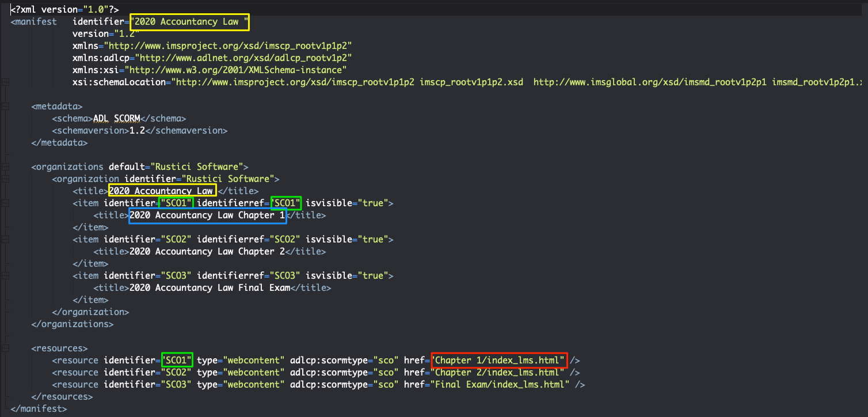Image resolution: width=868 pixels, height=417 pixels.
Task: Collapse the metadata element fold marker
Action: (x=5, y=107)
